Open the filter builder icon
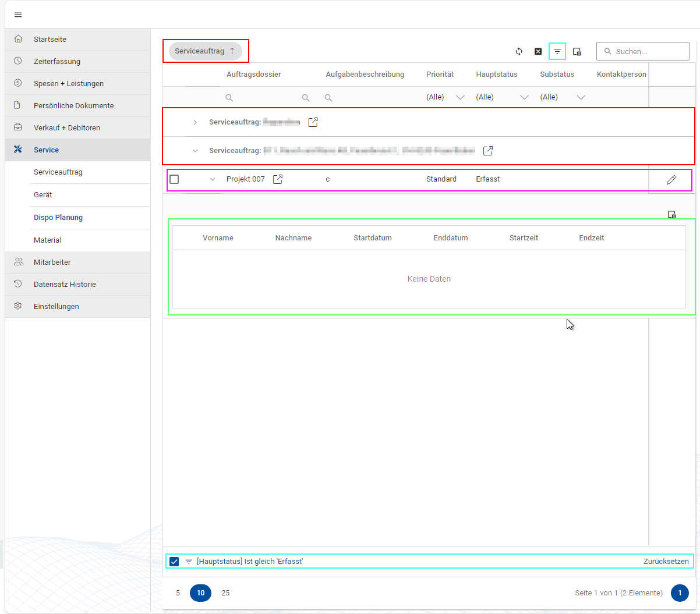700x614 pixels. coord(557,51)
